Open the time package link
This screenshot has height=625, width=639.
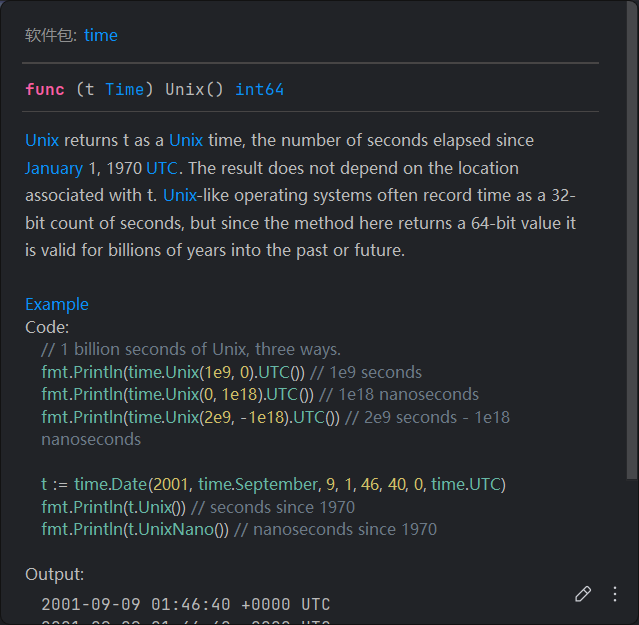tap(100, 35)
